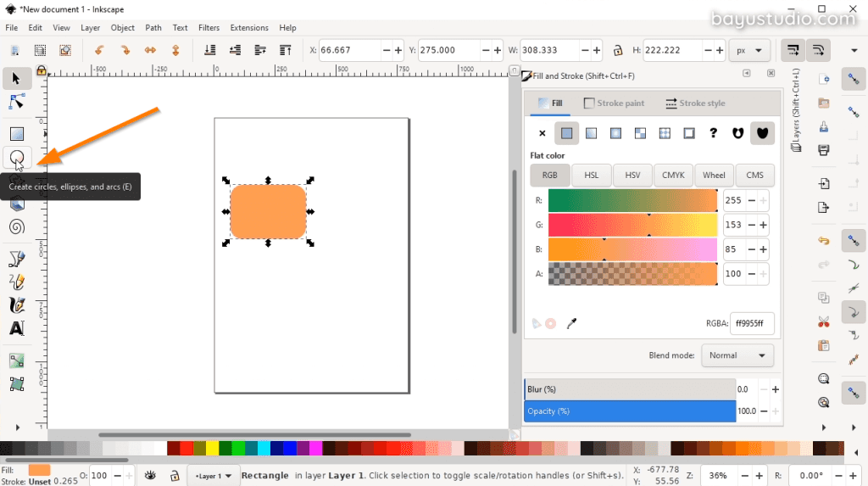Flip selected object vertically
The image size is (868, 486).
(175, 50)
